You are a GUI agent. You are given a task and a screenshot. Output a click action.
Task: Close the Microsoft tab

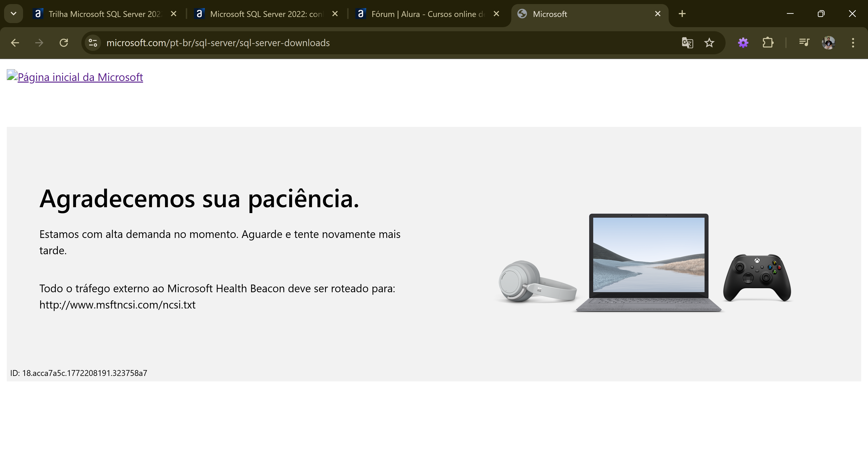click(x=658, y=14)
